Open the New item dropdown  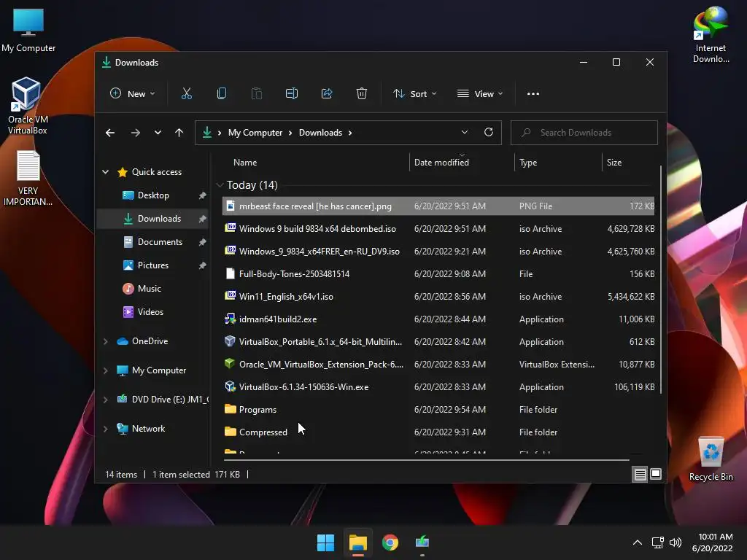pyautogui.click(x=133, y=94)
